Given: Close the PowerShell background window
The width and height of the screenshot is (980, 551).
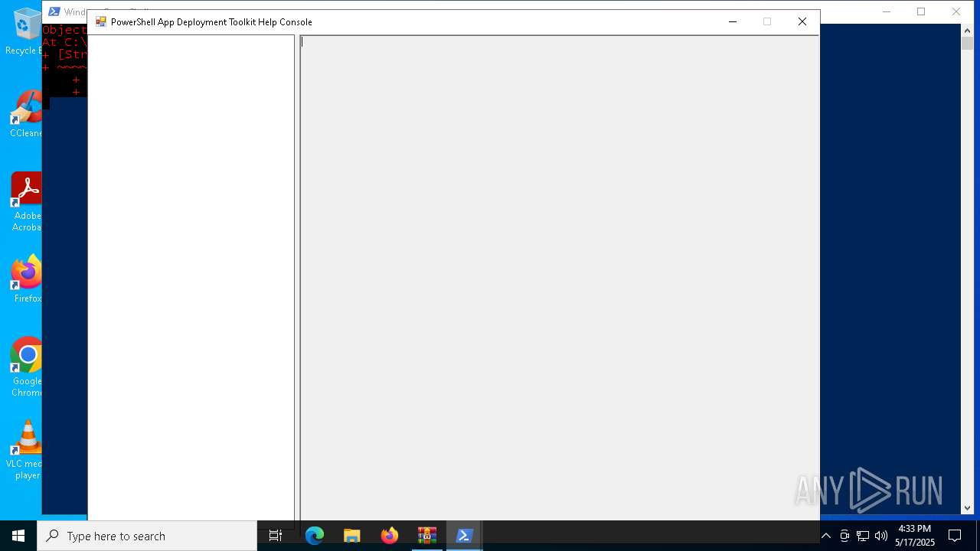Looking at the screenshot, I should [x=956, y=11].
